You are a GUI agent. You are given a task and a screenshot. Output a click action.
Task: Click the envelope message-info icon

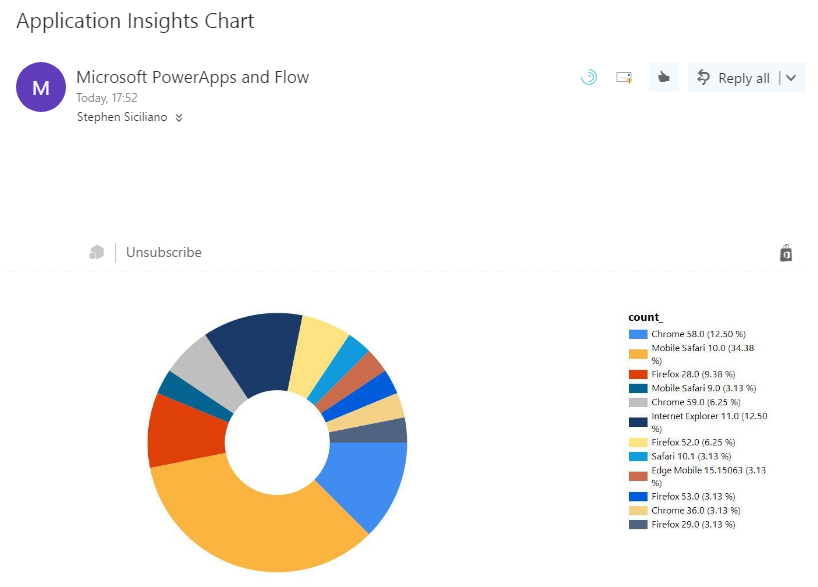(x=625, y=77)
